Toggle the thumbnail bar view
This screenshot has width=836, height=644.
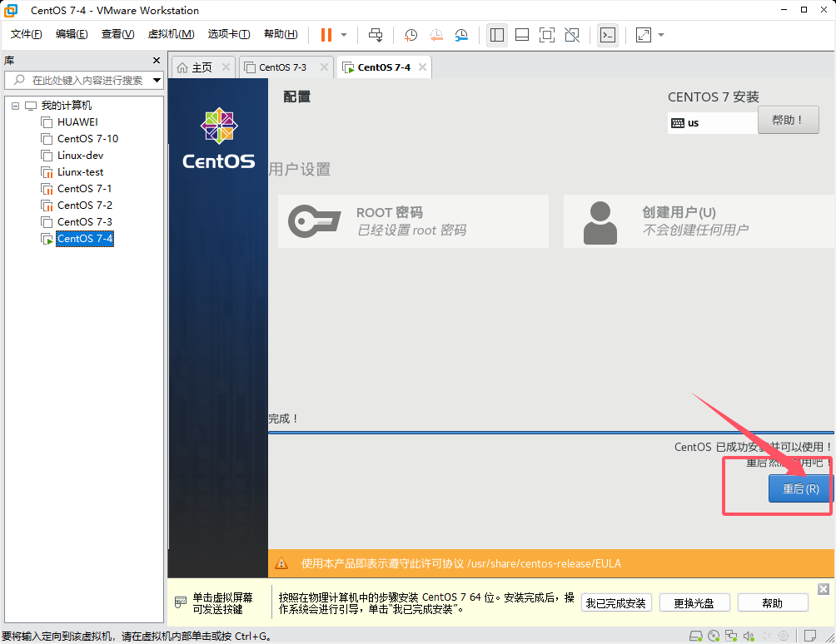pyautogui.click(x=522, y=35)
